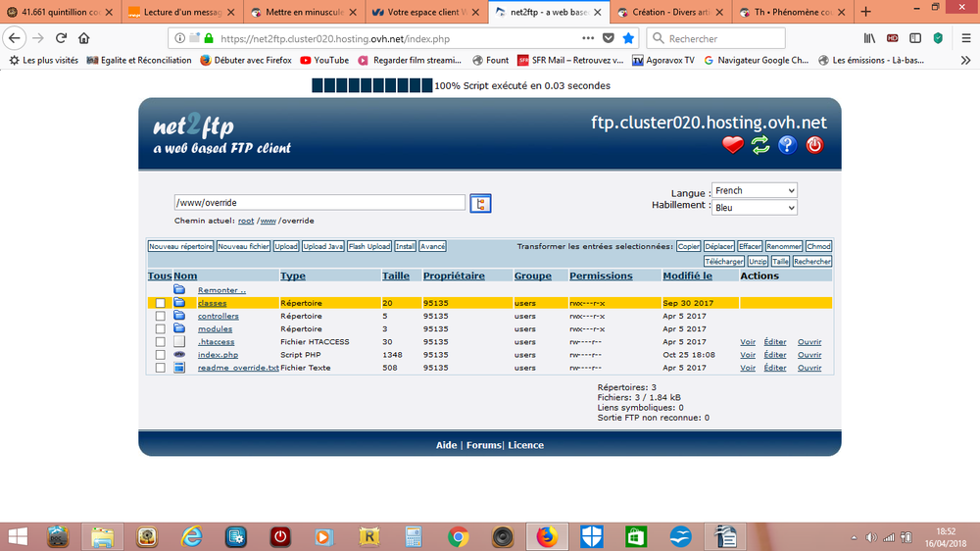Screen dimensions: 980x551
Task: Click the browser back arrow
Action: click(15, 38)
